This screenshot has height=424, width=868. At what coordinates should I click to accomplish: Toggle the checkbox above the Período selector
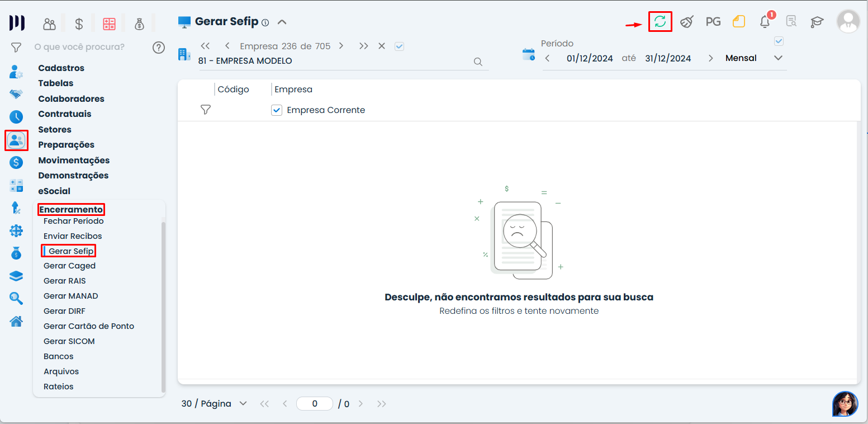click(x=779, y=41)
